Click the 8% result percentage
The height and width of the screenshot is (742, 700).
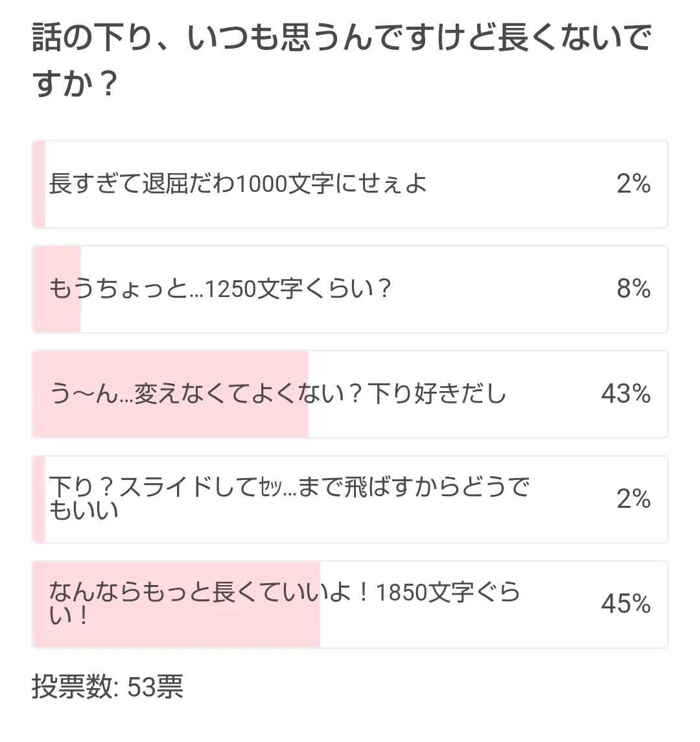coord(633,289)
